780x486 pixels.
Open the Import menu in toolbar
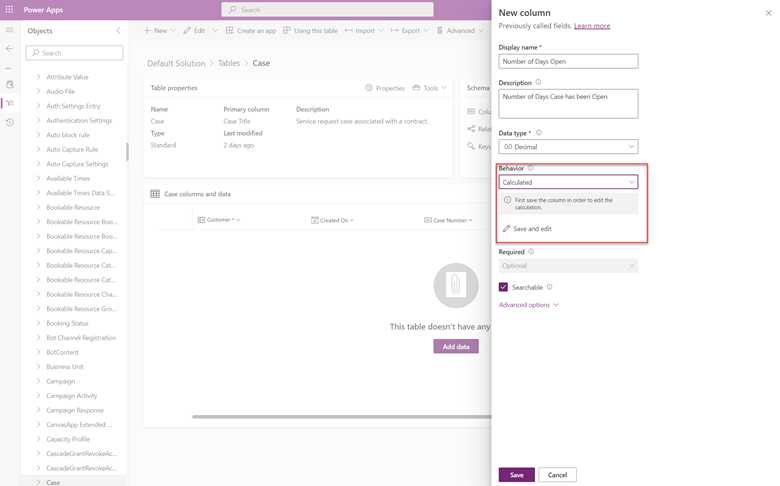364,31
